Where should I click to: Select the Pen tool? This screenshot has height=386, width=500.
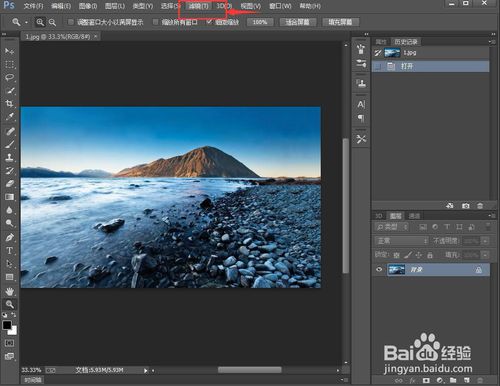(9, 237)
